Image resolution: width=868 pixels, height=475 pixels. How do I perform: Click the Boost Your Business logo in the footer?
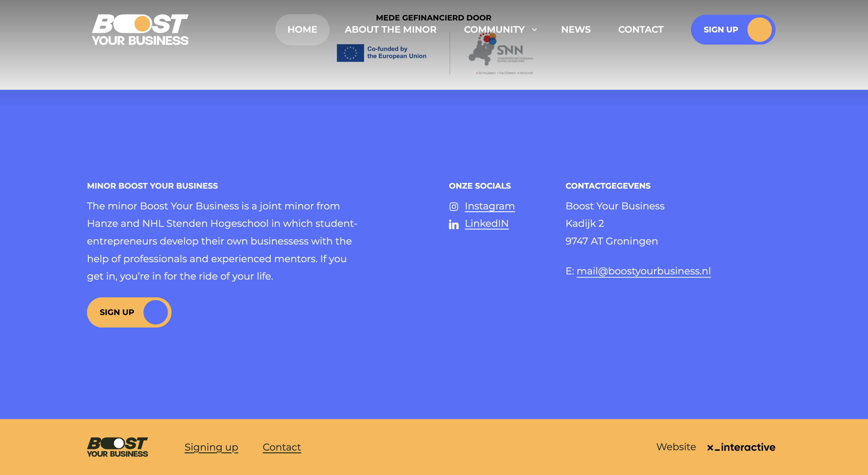[117, 447]
